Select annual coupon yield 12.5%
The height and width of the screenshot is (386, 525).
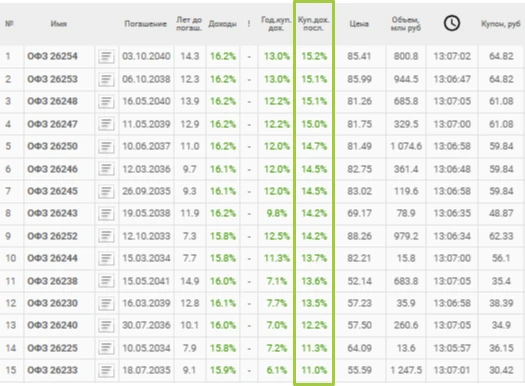pyautogui.click(x=277, y=236)
